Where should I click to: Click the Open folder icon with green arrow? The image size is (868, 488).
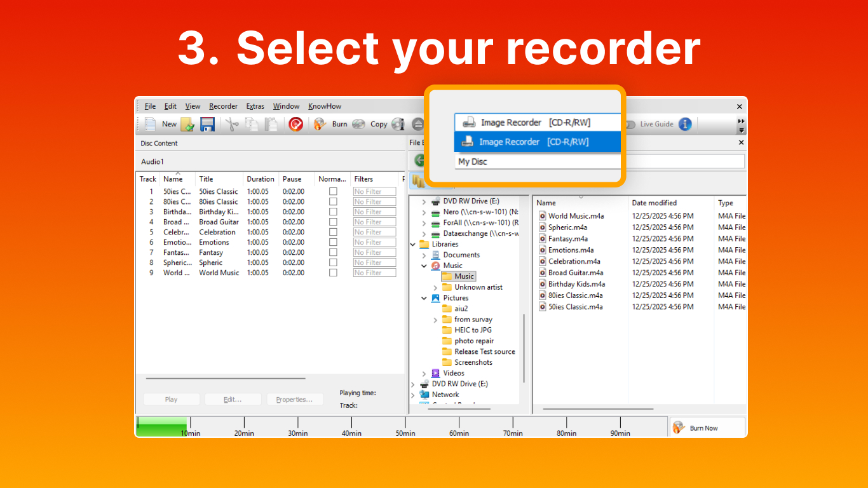(187, 124)
